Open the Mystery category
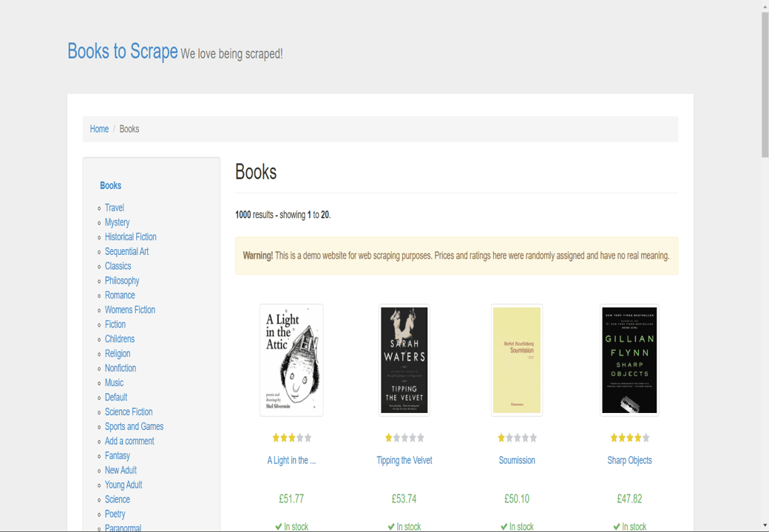 [x=118, y=222]
